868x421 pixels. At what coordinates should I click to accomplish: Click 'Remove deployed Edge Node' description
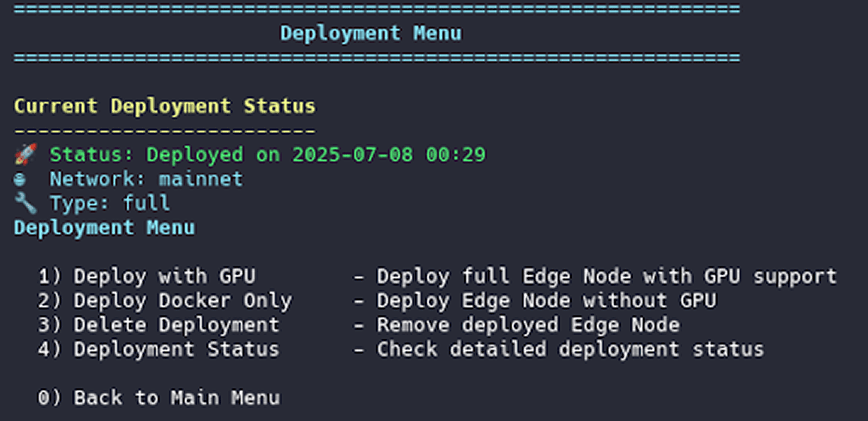(x=528, y=324)
